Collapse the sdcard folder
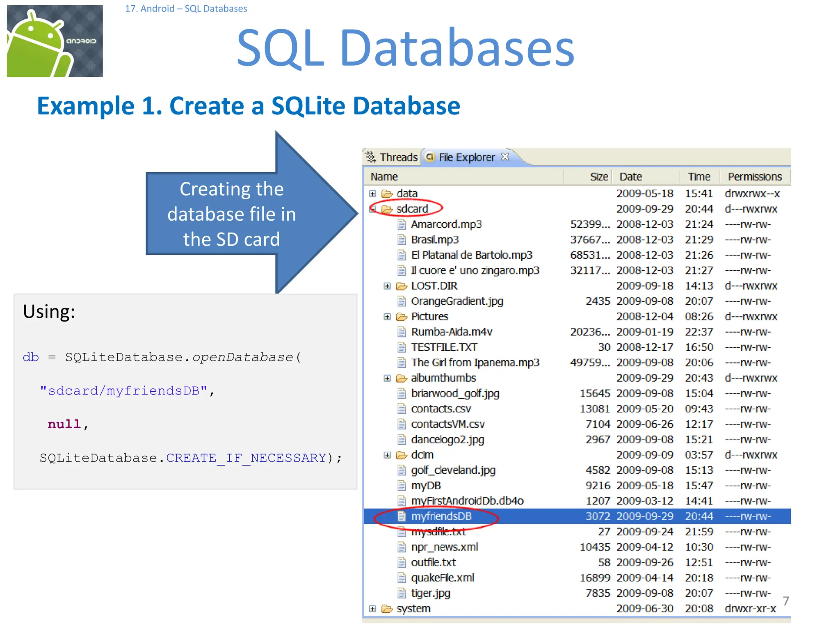840x630 pixels. click(372, 209)
